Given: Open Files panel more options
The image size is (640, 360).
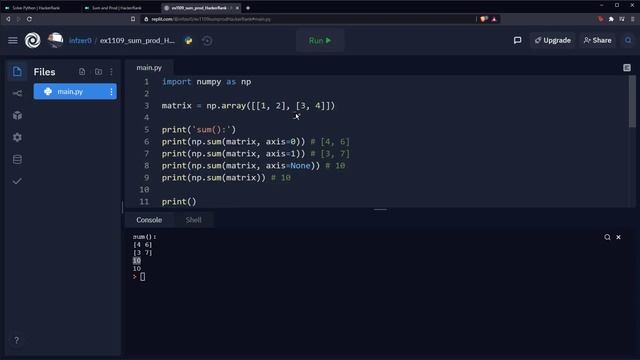Looking at the screenshot, I should tap(111, 72).
